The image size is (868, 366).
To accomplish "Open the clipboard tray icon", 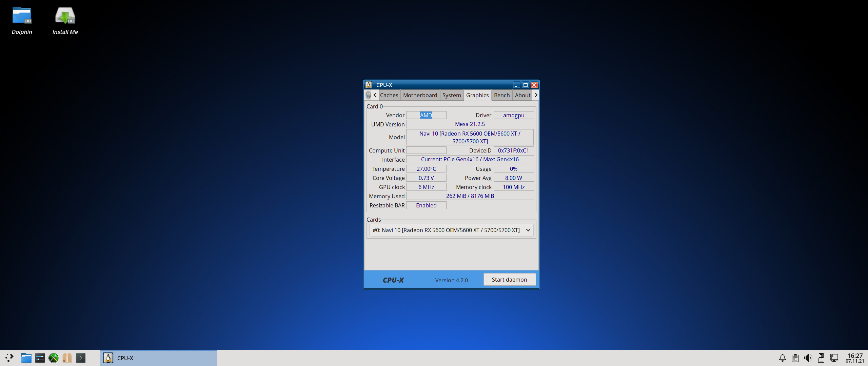I will 795,358.
